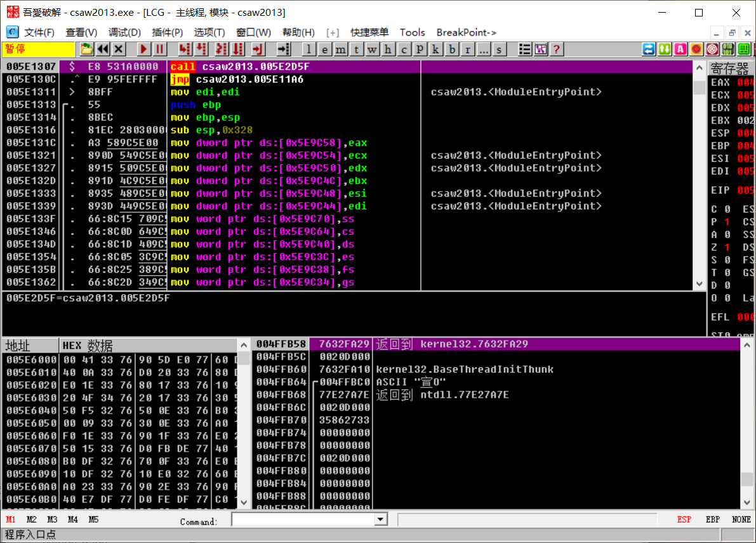756x543 pixels.
Task: Switch to the M3 memory tab
Action: [x=52, y=520]
